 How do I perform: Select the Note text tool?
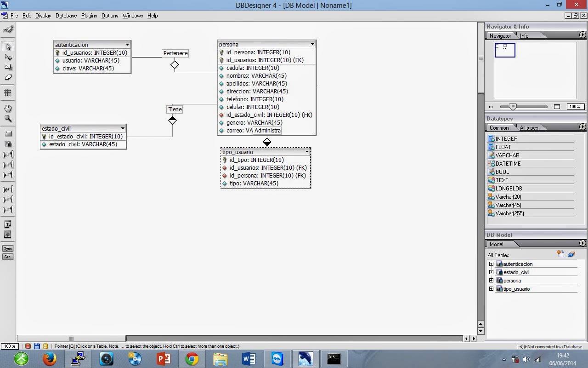coord(7,224)
